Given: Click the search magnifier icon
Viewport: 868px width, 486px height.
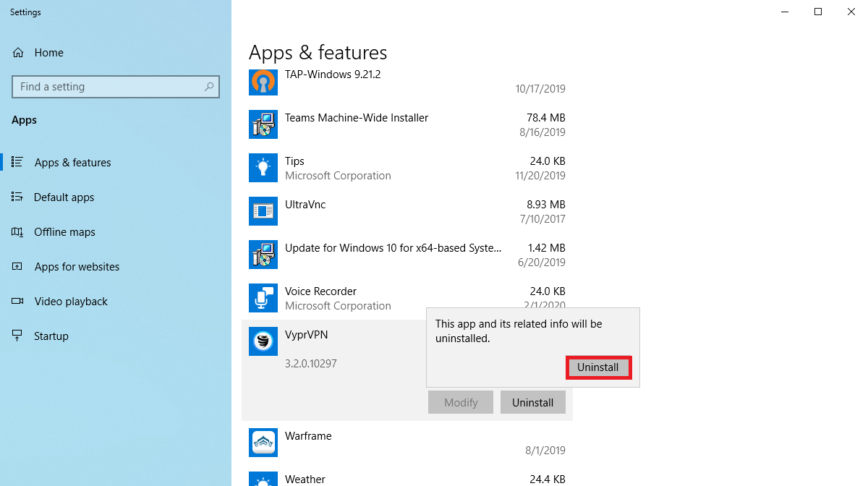Looking at the screenshot, I should pos(209,87).
